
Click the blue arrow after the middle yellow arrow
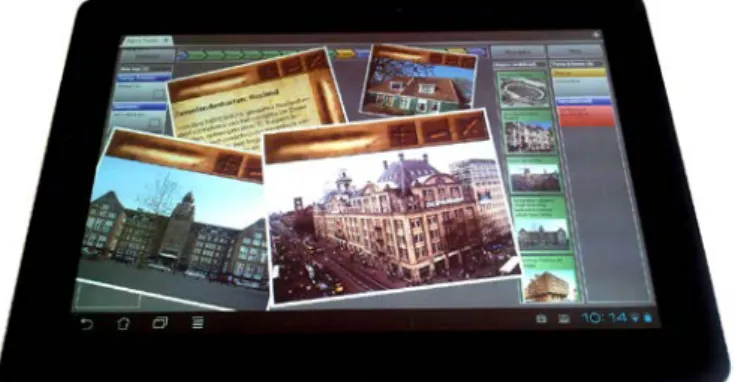363,54
